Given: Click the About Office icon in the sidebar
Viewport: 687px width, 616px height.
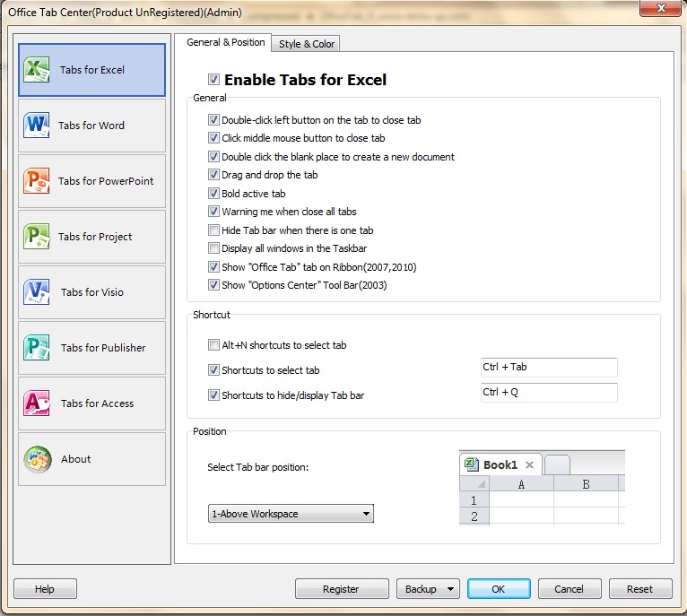Looking at the screenshot, I should 38,459.
